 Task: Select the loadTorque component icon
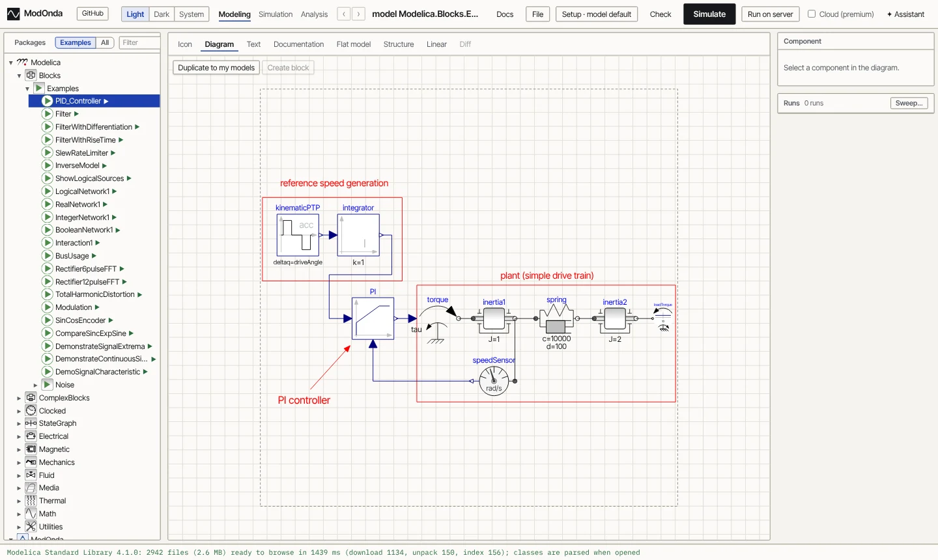(663, 319)
